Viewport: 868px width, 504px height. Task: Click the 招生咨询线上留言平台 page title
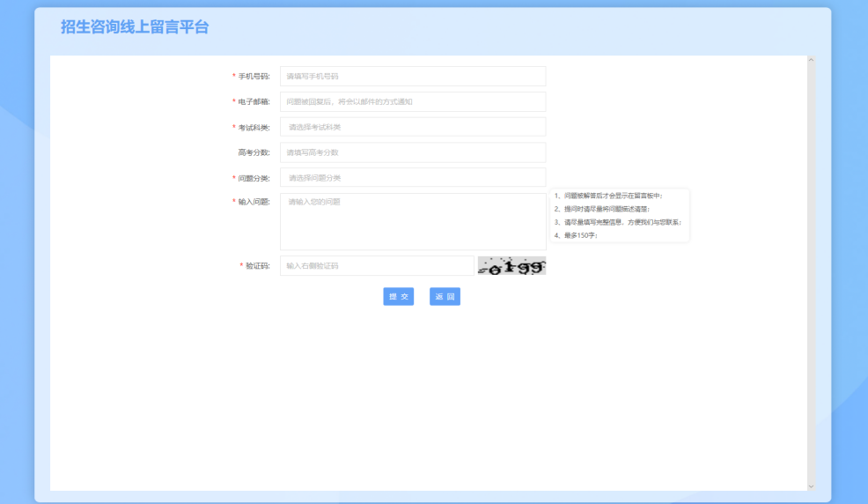tap(135, 27)
